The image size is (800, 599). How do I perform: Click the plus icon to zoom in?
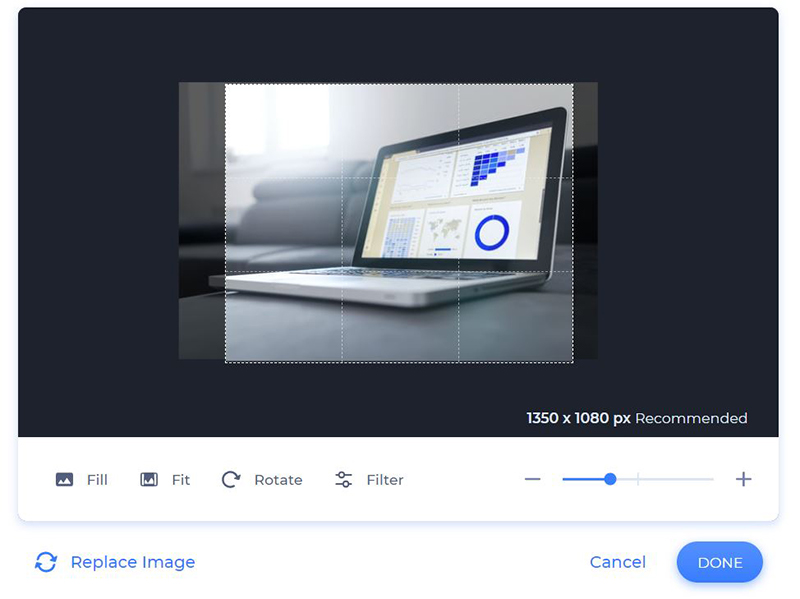coord(743,480)
